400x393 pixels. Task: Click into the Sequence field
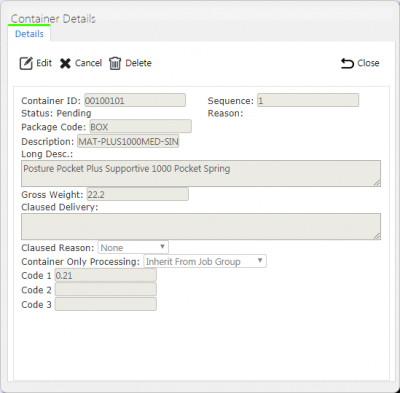coord(308,100)
